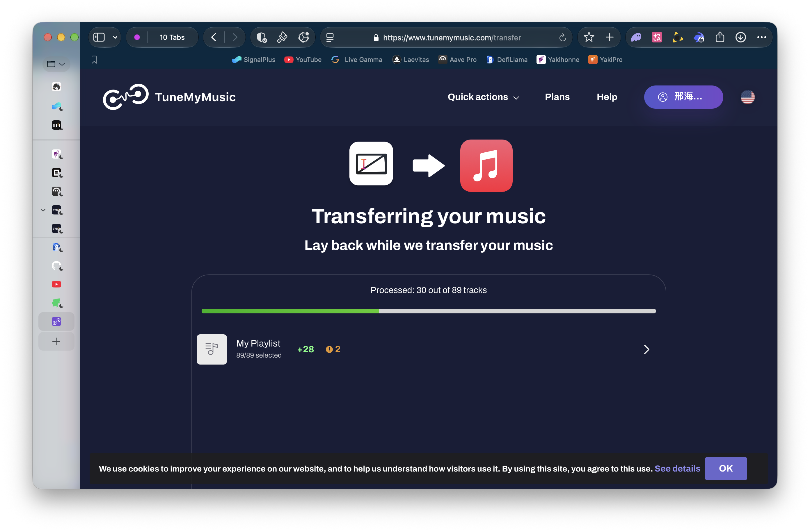Open the YouTube bookmark
Viewport: 810px width, 532px height.
(x=303, y=60)
